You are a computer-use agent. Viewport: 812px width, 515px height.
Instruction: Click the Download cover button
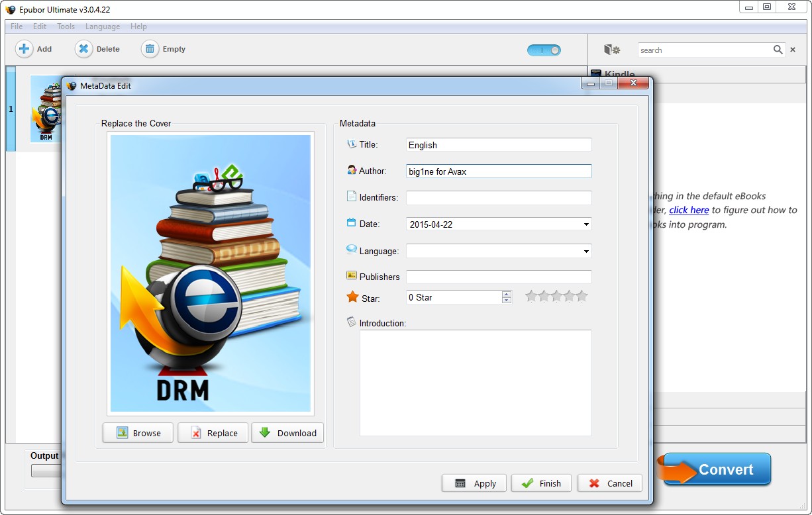pos(287,433)
